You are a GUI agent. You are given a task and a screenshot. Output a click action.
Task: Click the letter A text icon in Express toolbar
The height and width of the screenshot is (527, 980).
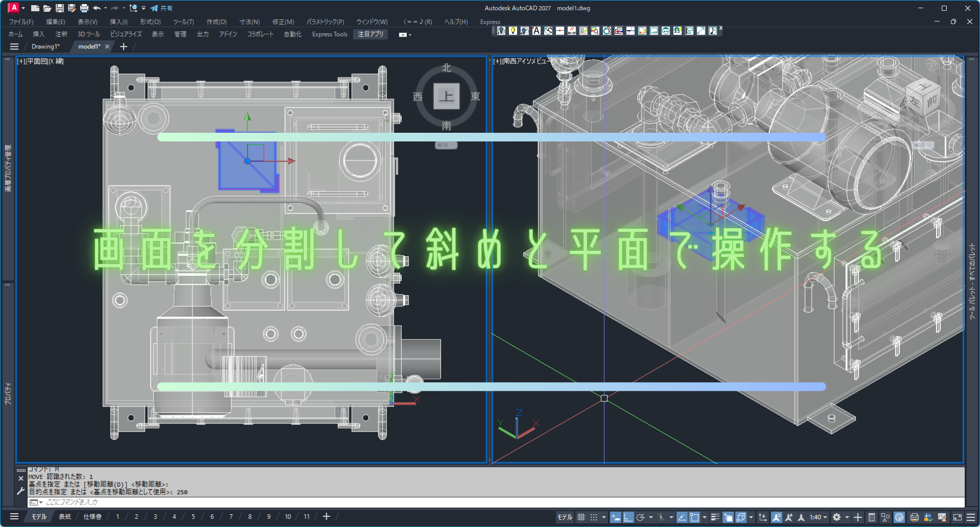(536, 31)
